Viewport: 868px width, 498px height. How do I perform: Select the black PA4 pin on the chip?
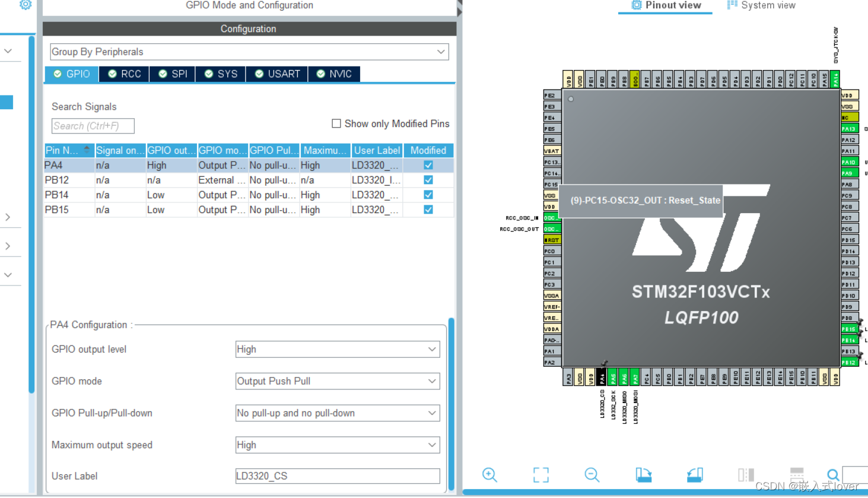[x=602, y=377]
